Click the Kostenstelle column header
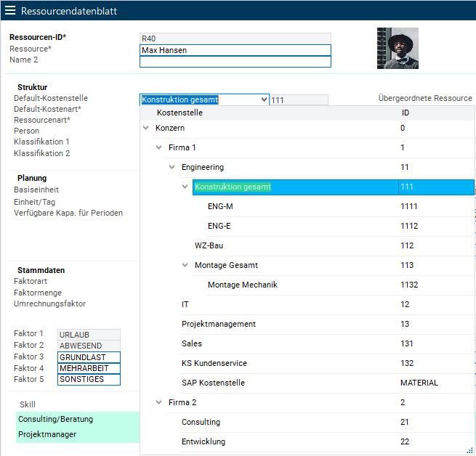Screen dimensions: 476x456 click(x=179, y=113)
